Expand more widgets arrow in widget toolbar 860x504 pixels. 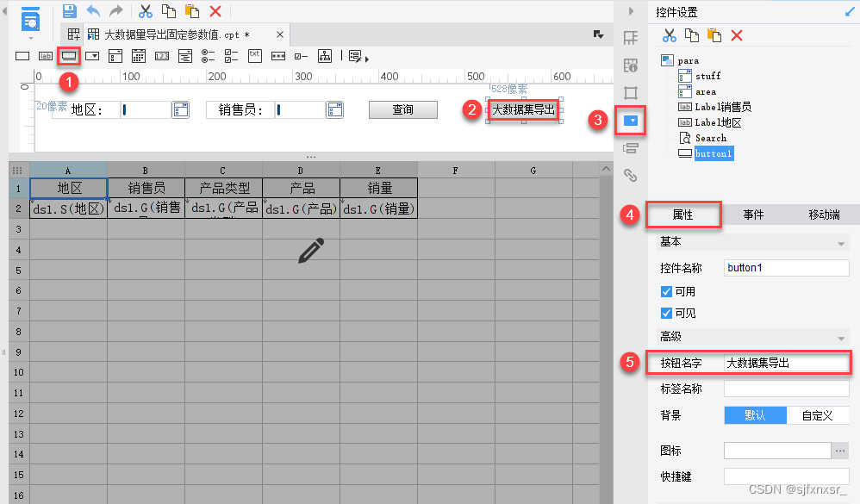click(367, 59)
